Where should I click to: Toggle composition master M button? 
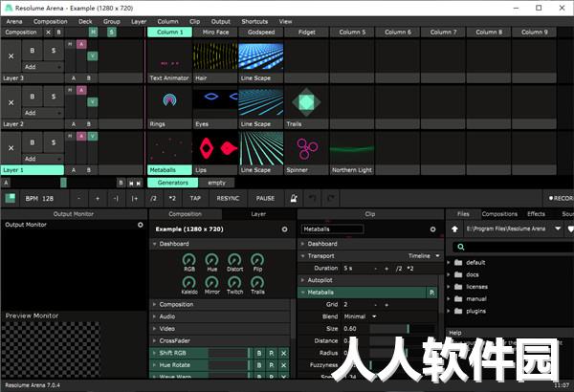(x=94, y=33)
